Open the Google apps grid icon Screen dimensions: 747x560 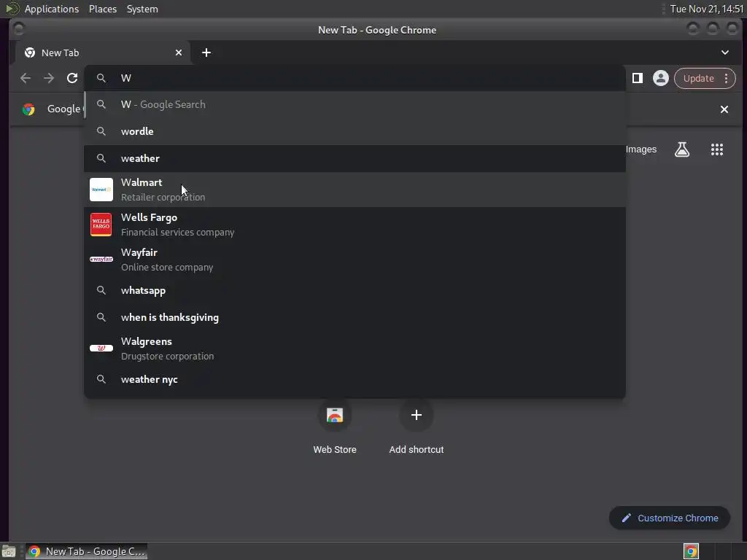pyautogui.click(x=717, y=149)
